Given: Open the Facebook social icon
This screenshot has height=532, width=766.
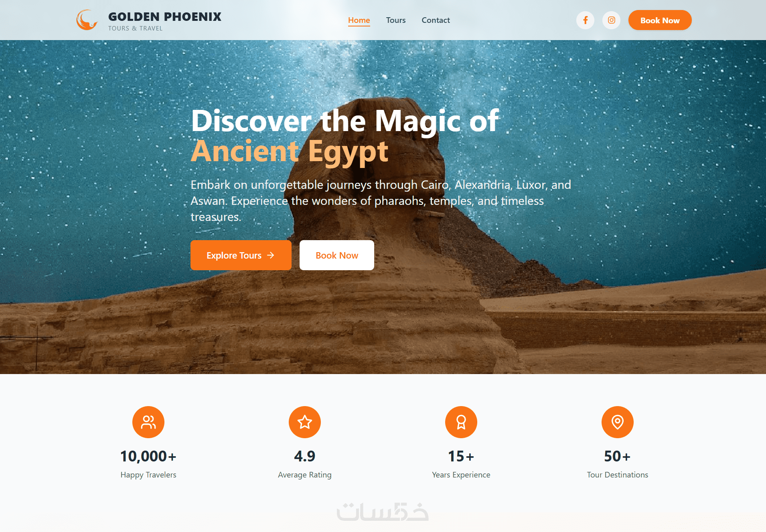Looking at the screenshot, I should point(585,20).
